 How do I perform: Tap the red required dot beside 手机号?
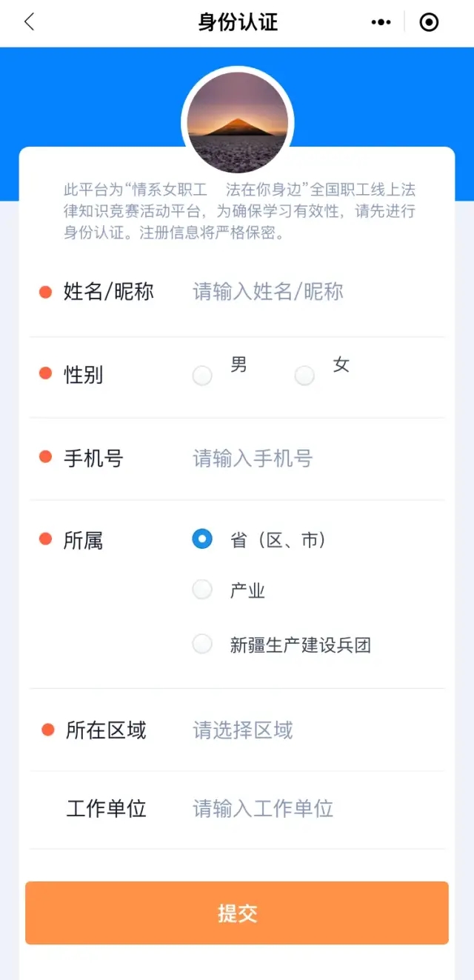(x=45, y=457)
